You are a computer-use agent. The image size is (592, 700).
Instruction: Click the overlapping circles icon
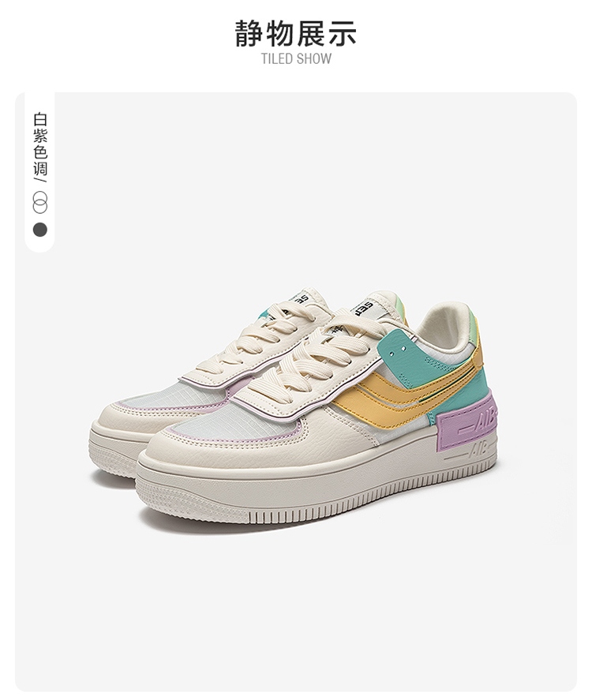tap(39, 202)
